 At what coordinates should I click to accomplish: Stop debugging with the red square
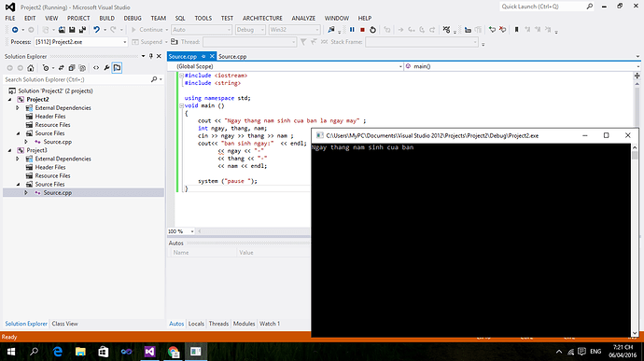pos(362,30)
